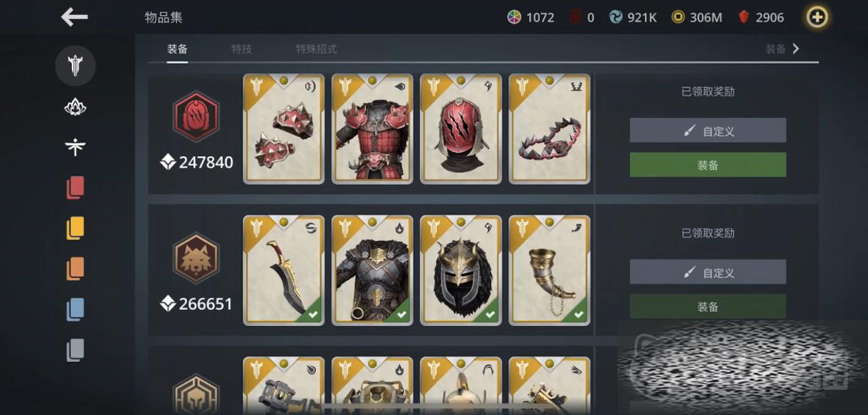
Task: Select the checked curved dagger card
Action: pyautogui.click(x=284, y=271)
